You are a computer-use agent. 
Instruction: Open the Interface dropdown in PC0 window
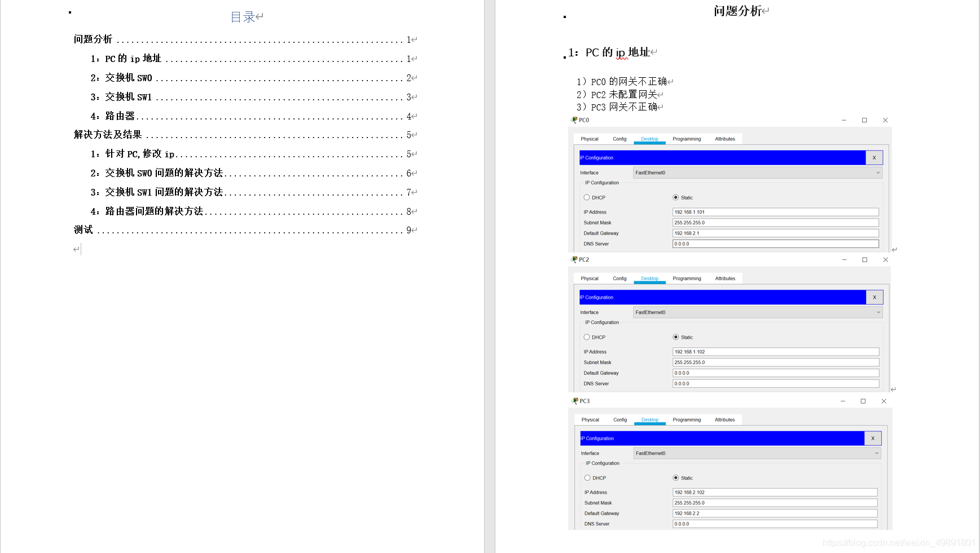[x=758, y=172]
